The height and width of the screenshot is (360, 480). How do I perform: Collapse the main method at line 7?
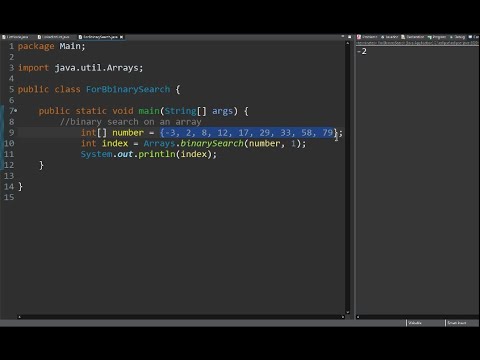[16, 111]
